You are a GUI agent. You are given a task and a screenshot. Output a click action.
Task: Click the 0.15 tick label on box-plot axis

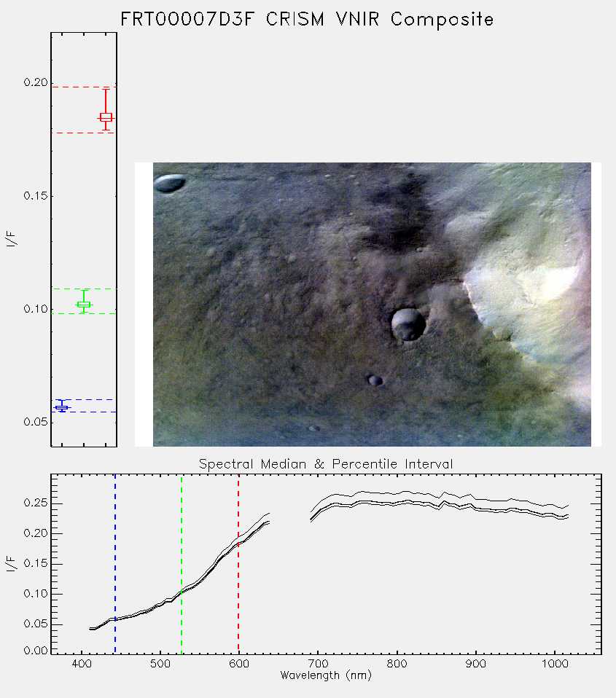[36, 196]
